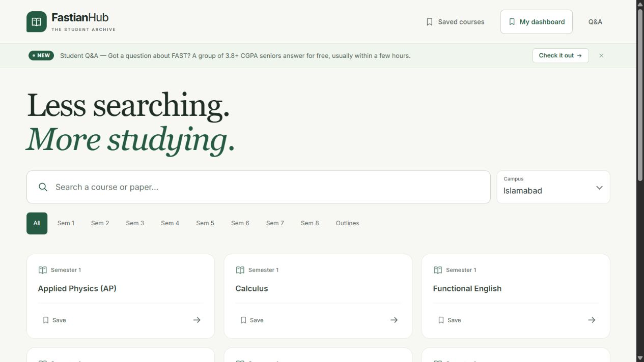Image resolution: width=644 pixels, height=362 pixels.
Task: Save the Functional English course
Action: pyautogui.click(x=450, y=320)
